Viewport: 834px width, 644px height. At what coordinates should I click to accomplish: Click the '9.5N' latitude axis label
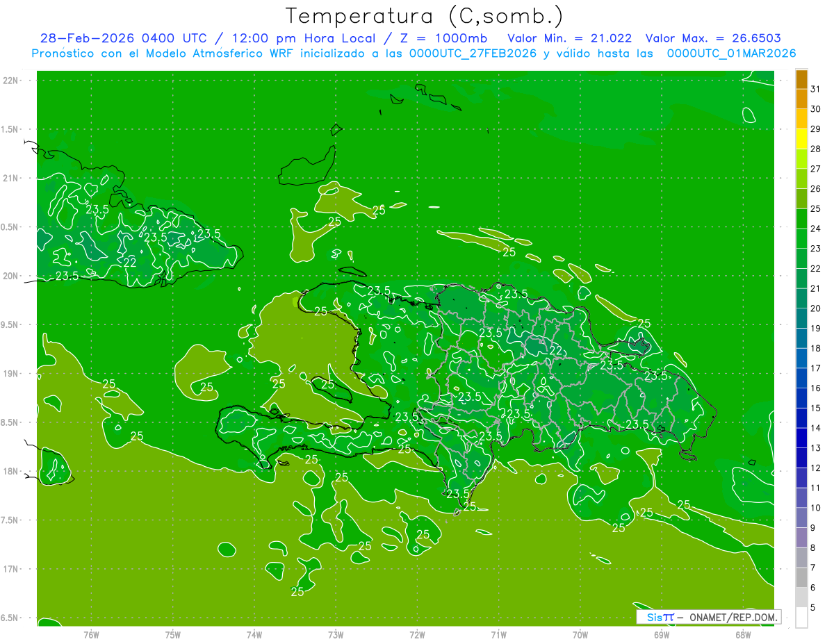[x=10, y=324]
